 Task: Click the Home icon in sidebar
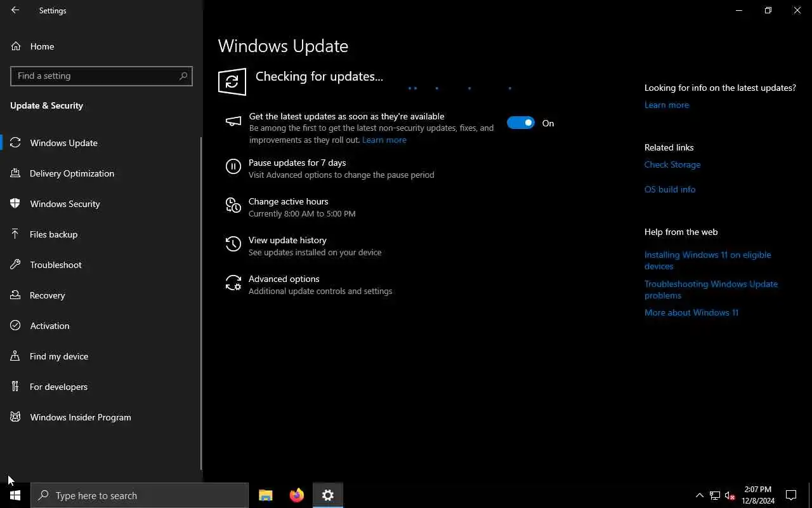point(15,46)
